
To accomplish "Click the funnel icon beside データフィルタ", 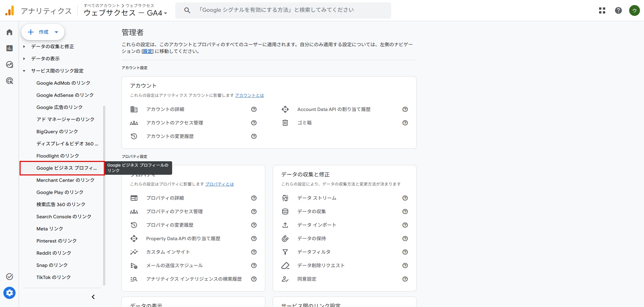I will (285, 252).
